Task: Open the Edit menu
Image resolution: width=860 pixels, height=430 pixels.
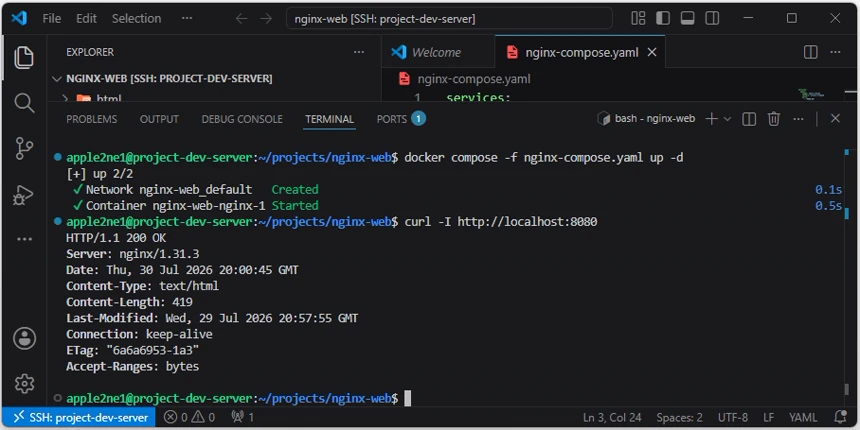Action: 86,18
